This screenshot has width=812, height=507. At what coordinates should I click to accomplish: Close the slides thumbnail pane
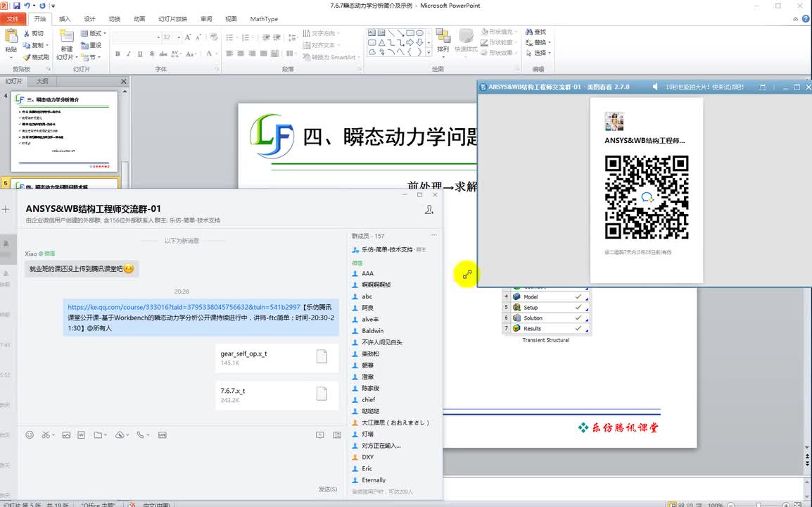point(123,81)
